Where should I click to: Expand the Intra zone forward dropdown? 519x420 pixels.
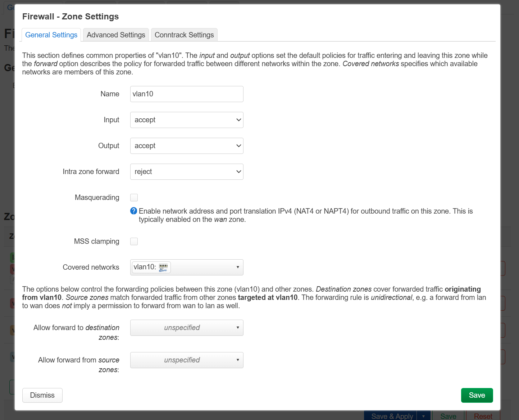(187, 172)
